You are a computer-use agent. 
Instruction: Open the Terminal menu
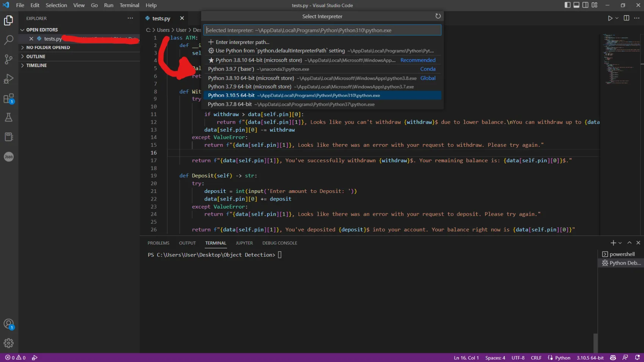coord(129,5)
